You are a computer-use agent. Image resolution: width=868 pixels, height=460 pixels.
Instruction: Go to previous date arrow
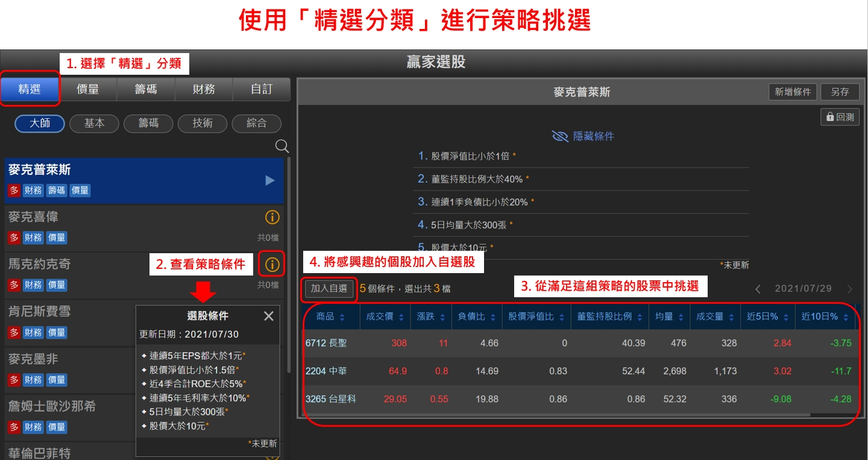[x=759, y=289]
